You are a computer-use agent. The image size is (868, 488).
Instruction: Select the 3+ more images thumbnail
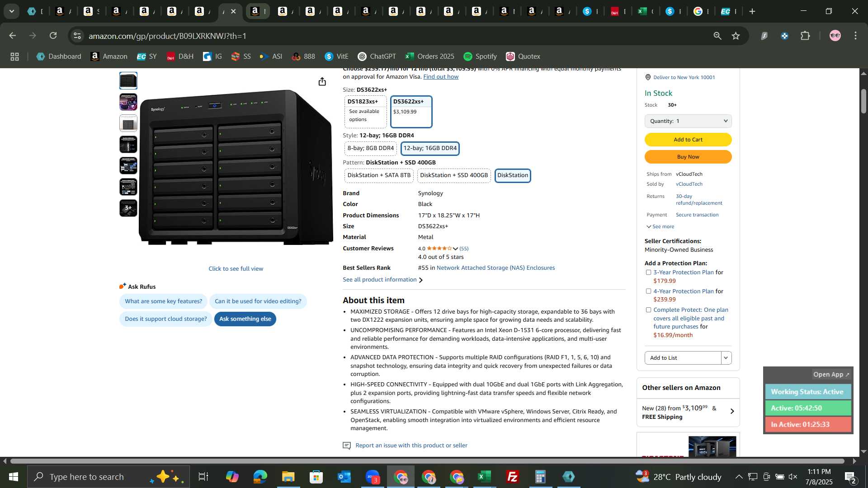[x=128, y=208]
